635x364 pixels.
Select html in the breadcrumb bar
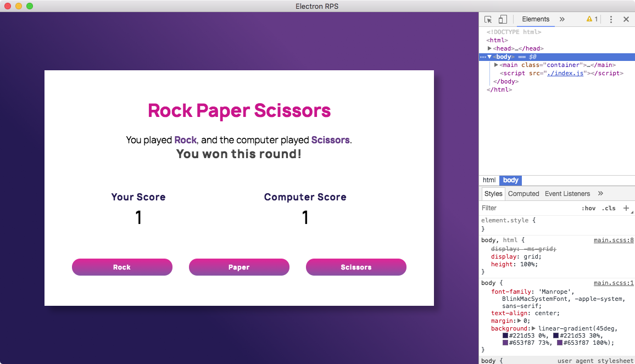pos(489,180)
